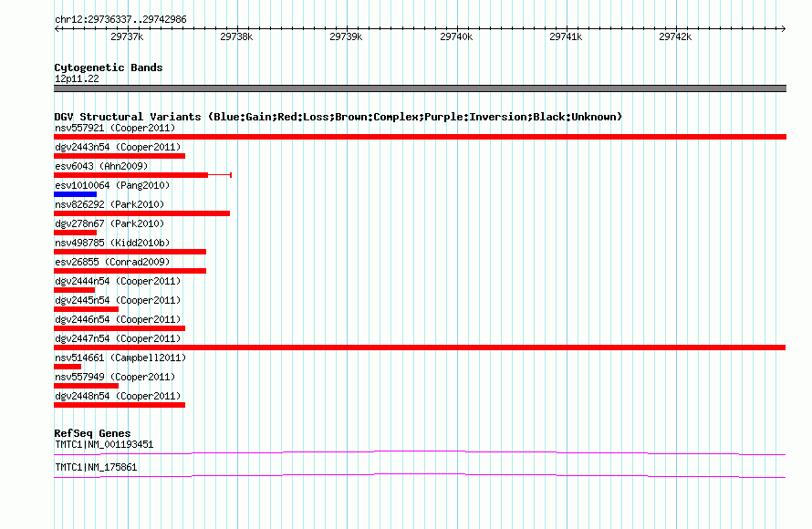Click the 29742k ruler tick label
Viewport: 812px width, 529px height.
click(675, 36)
